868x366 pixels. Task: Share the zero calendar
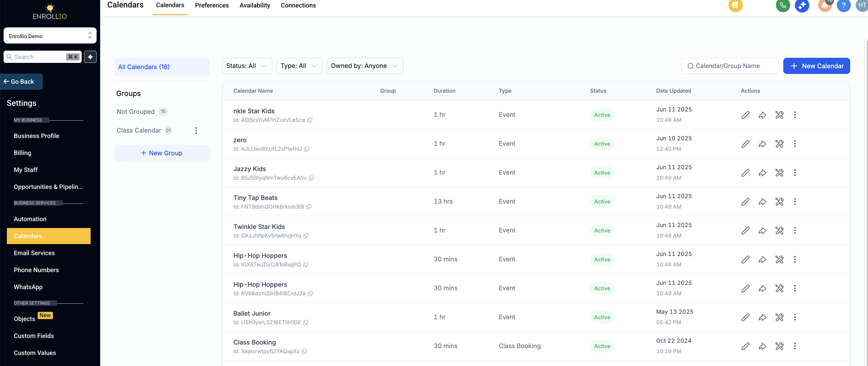click(x=762, y=144)
